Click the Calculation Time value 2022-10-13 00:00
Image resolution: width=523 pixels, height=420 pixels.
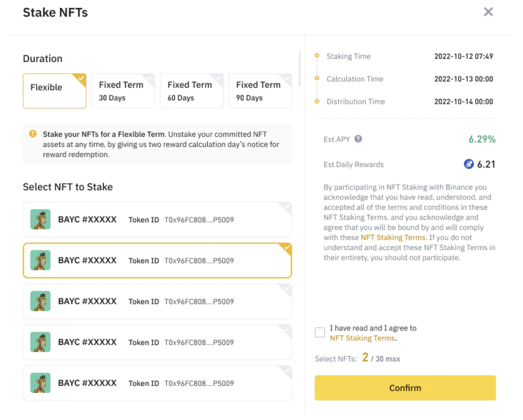(x=464, y=79)
